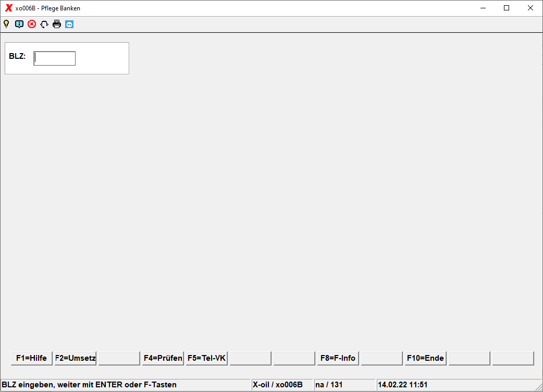Minimize the Pflege Banken window
543x392 pixels.
pyautogui.click(x=483, y=8)
